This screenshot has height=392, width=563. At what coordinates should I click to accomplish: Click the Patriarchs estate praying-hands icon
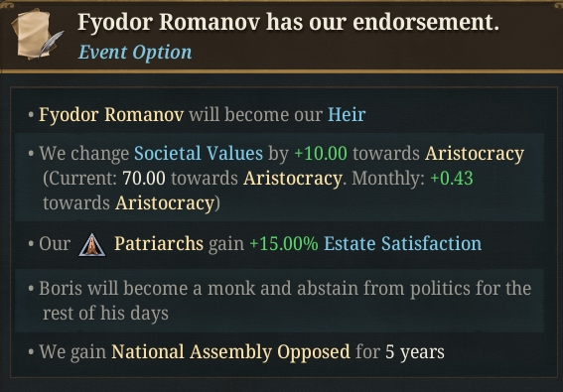pos(92,245)
